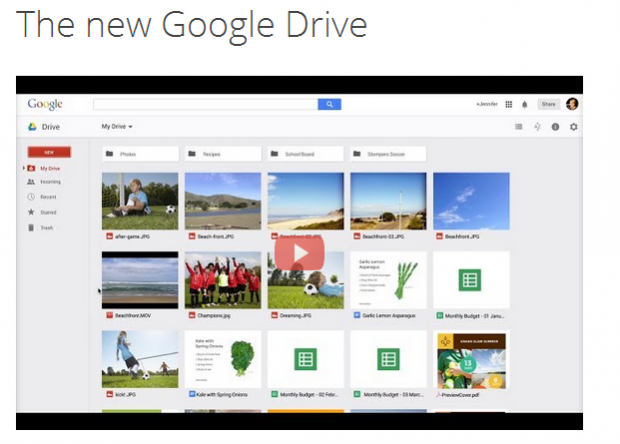Click the red NEW button

[x=49, y=152]
